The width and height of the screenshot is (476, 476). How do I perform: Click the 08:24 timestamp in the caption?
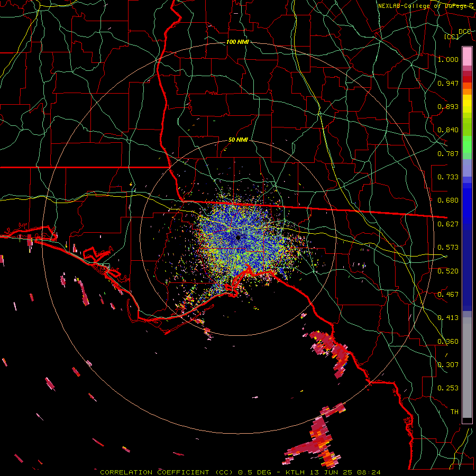(x=369, y=472)
